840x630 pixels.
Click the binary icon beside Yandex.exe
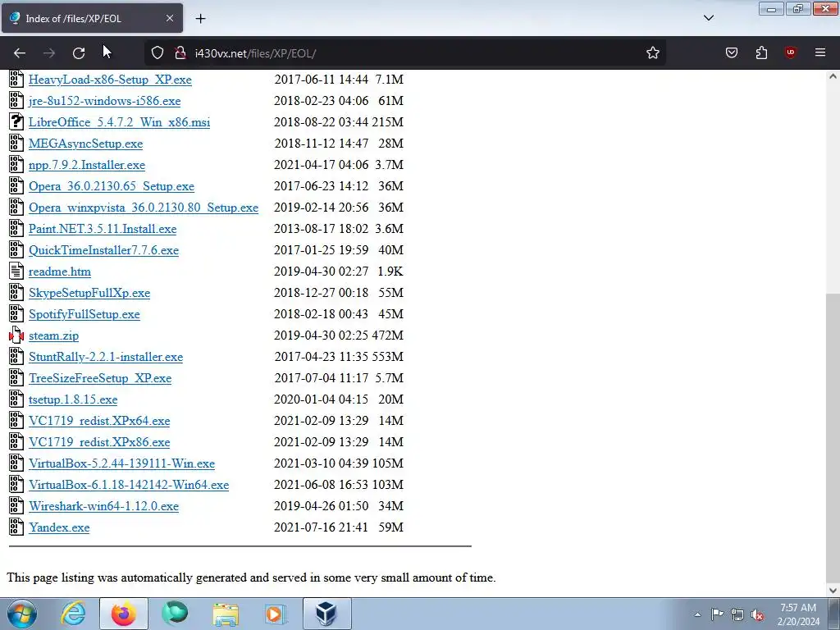click(x=16, y=527)
